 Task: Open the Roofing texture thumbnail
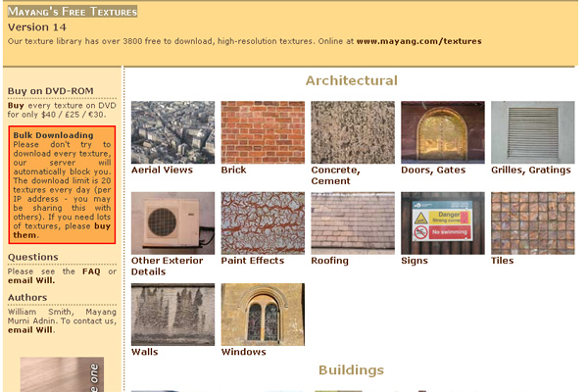point(353,223)
